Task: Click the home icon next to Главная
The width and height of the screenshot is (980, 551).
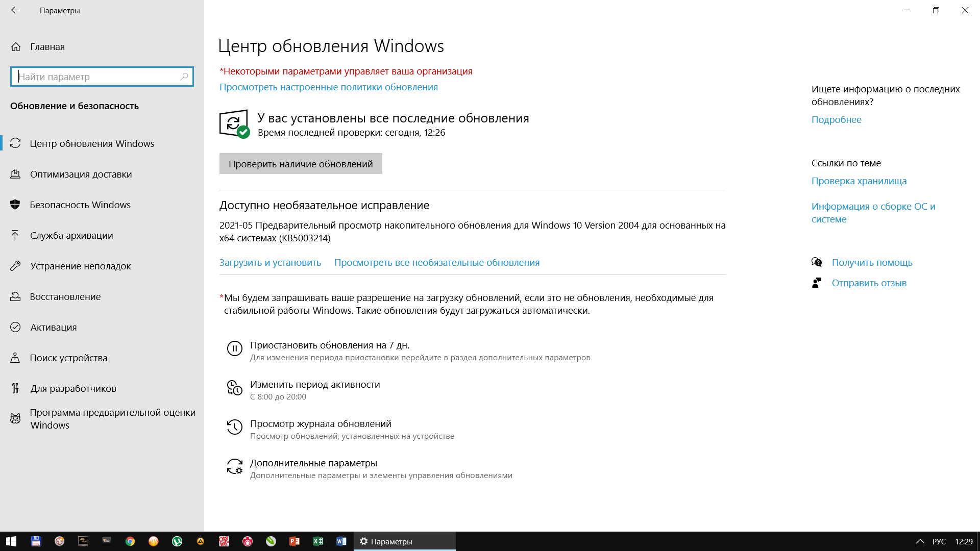Action: pyautogui.click(x=16, y=47)
